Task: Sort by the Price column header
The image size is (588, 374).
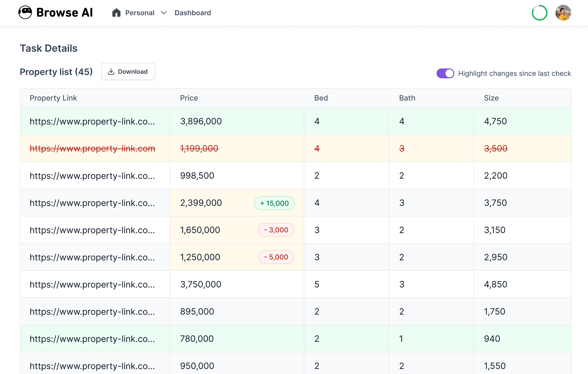Action: pos(189,98)
